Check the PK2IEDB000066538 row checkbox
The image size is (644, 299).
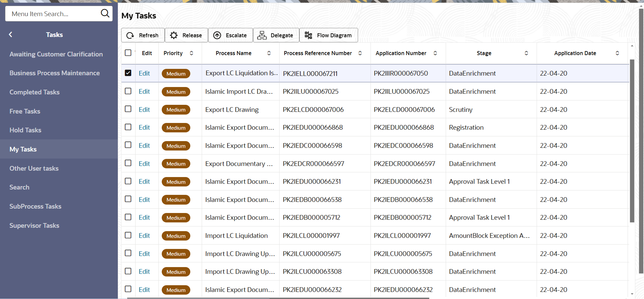tap(128, 199)
